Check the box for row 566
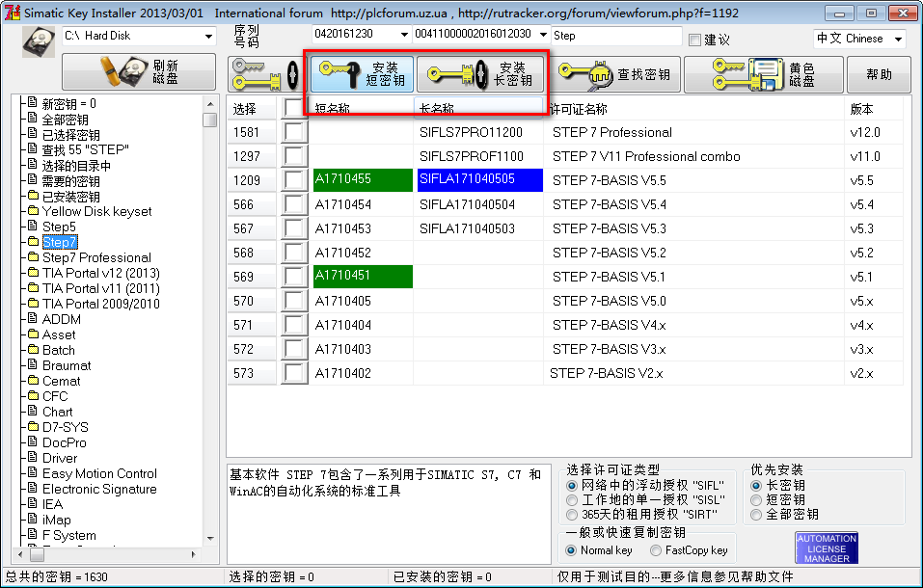 pos(294,204)
